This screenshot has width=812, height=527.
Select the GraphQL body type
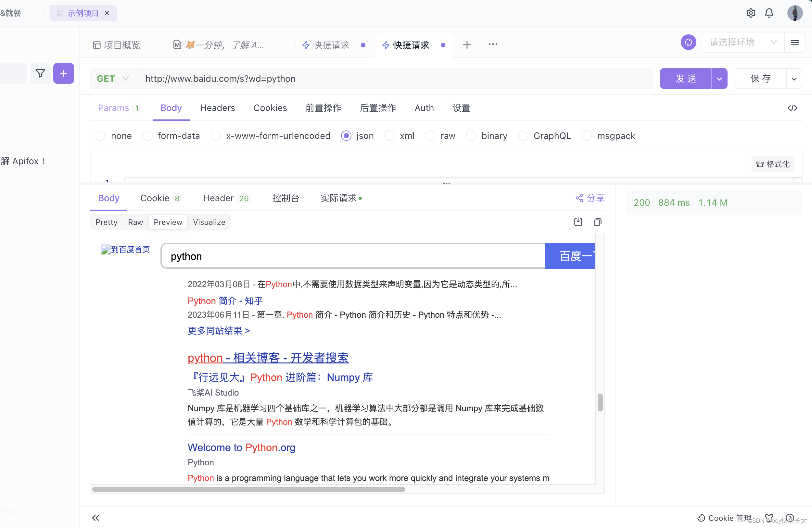tap(544, 136)
